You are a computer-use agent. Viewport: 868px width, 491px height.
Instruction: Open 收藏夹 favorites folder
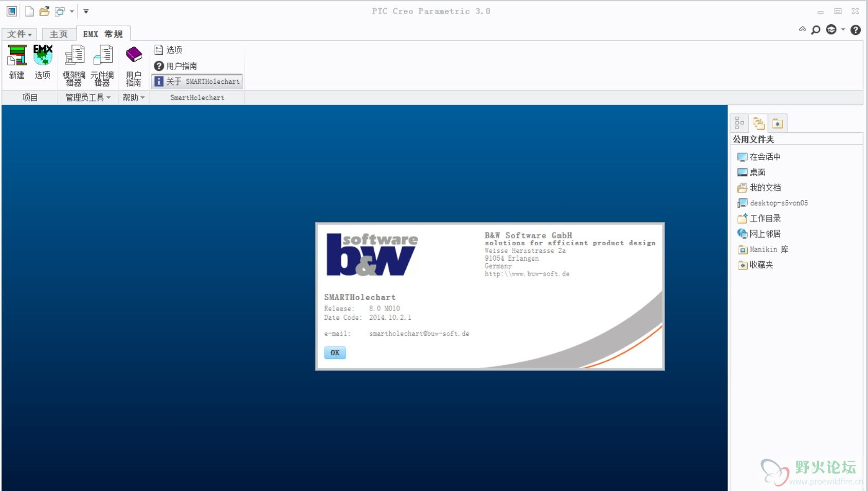click(755, 265)
